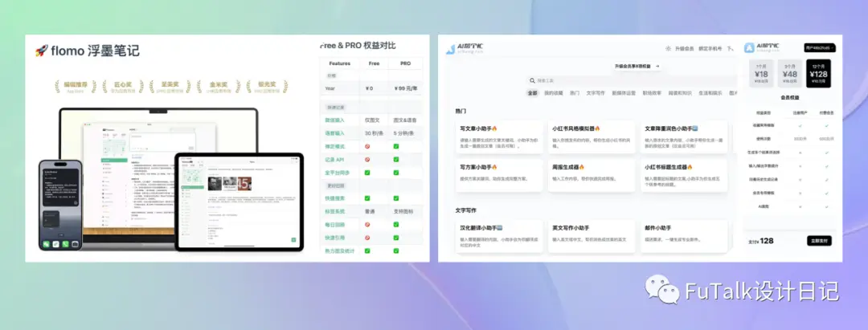Click the WeChat logo beside FuTalk设计日记
Screen dimensions: 868x330
click(662, 290)
